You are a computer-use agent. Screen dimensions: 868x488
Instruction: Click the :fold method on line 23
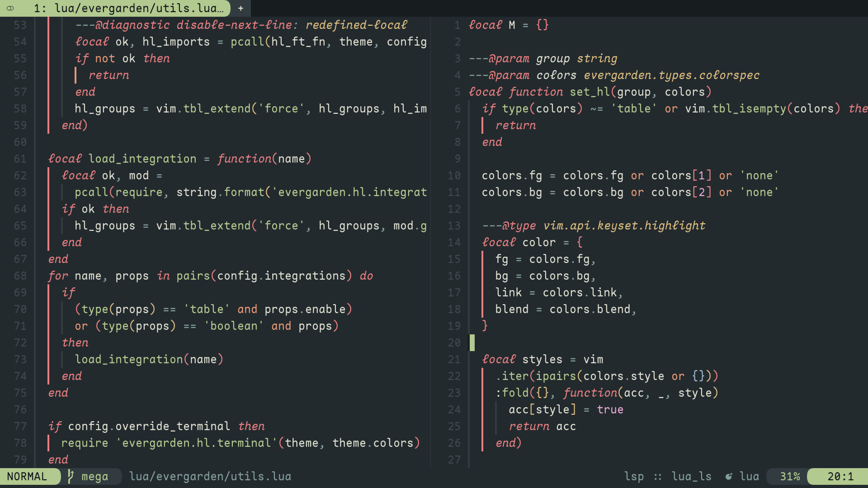tap(512, 393)
